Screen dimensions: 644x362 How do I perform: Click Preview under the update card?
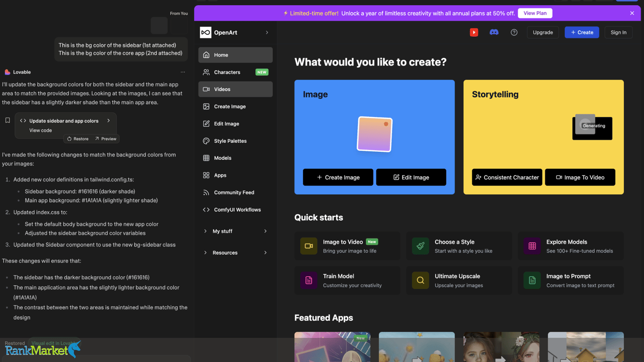[x=106, y=139]
